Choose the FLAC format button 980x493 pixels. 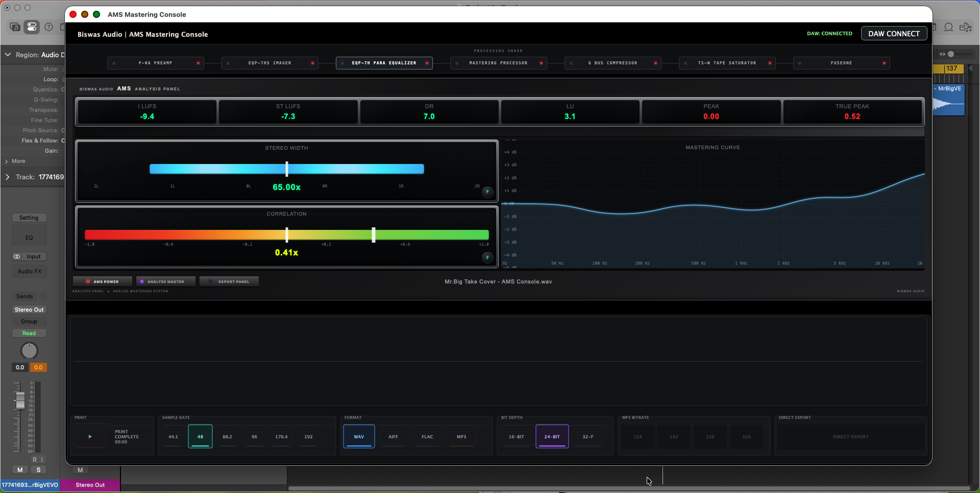click(427, 437)
